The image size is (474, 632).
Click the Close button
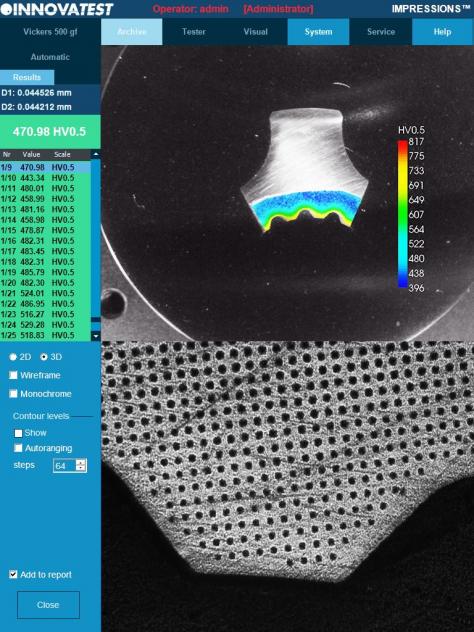click(x=48, y=605)
